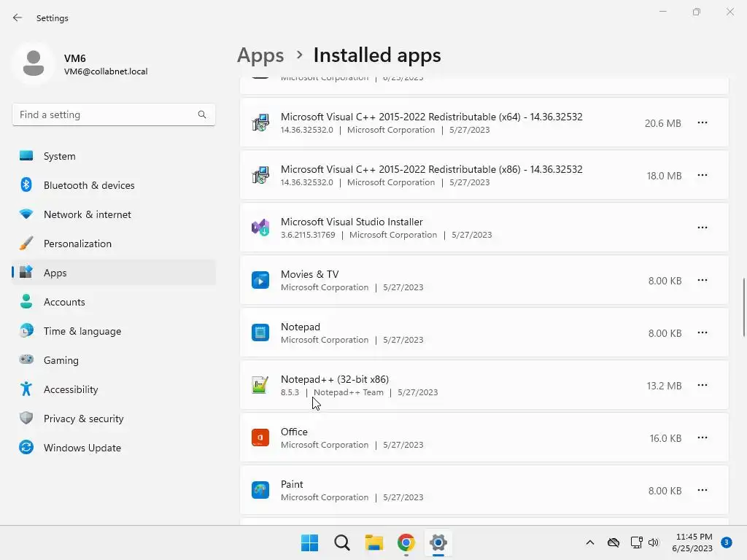Open Accessibility settings
Screen dimensions: 747x560
(114, 389)
